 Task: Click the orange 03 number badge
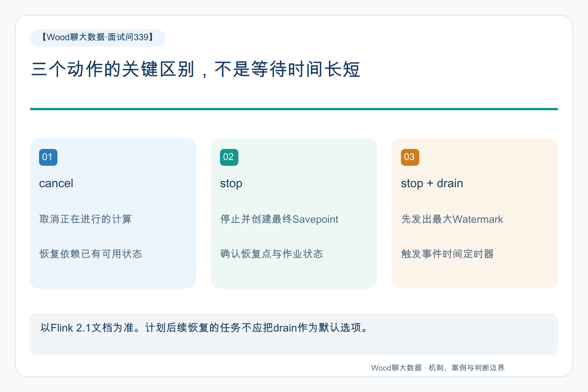click(410, 157)
